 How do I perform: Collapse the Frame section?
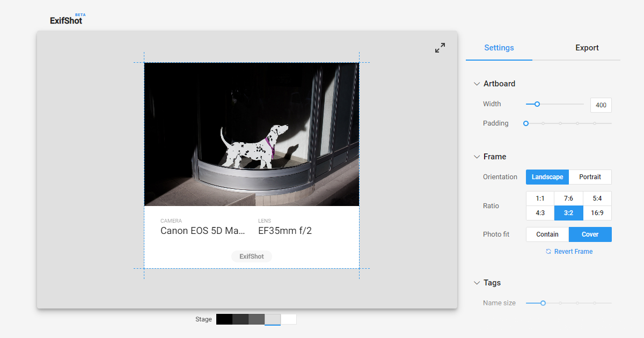pyautogui.click(x=477, y=157)
